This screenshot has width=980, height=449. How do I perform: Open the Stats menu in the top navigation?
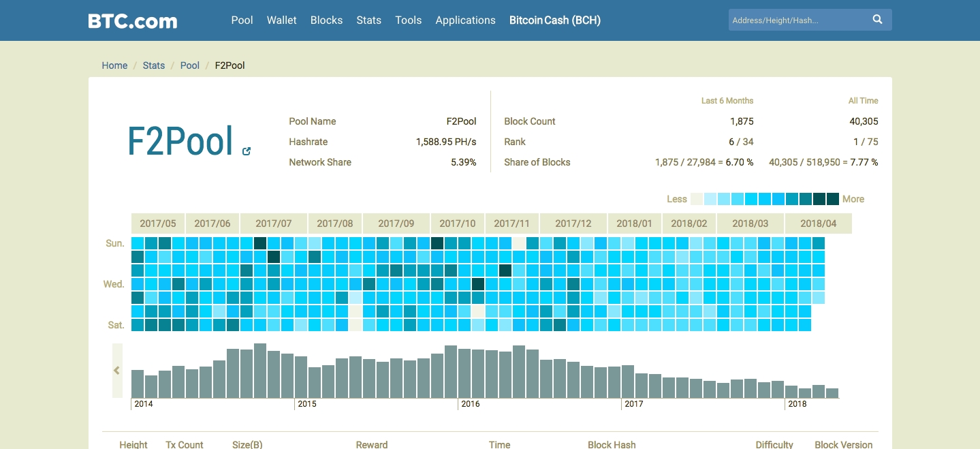pyautogui.click(x=368, y=20)
